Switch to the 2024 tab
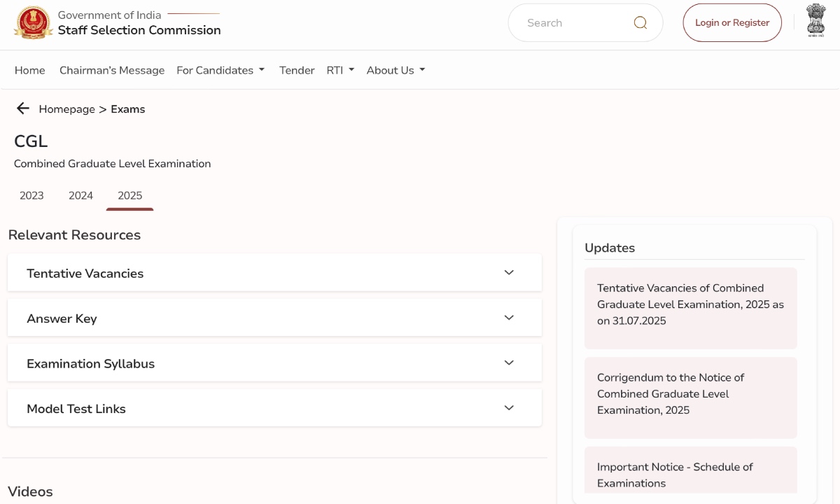Viewport: 840px width, 504px height. click(80, 195)
